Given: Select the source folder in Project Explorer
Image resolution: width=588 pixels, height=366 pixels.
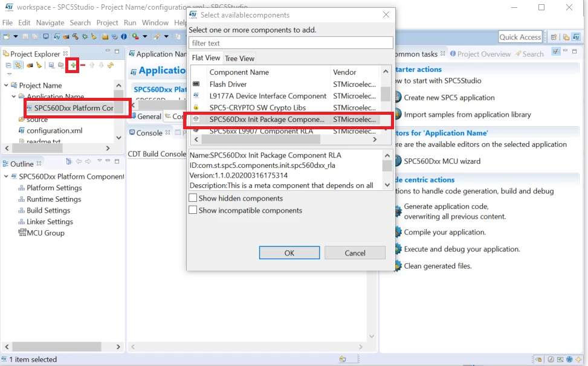Looking at the screenshot, I should (x=37, y=120).
